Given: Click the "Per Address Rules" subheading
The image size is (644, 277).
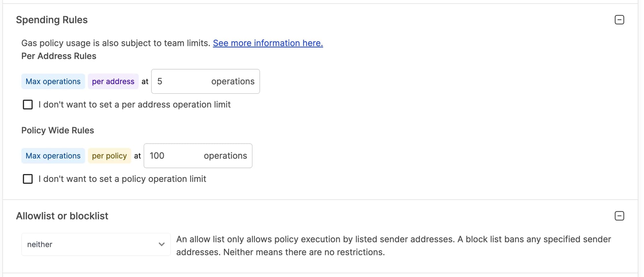Looking at the screenshot, I should click(x=59, y=56).
